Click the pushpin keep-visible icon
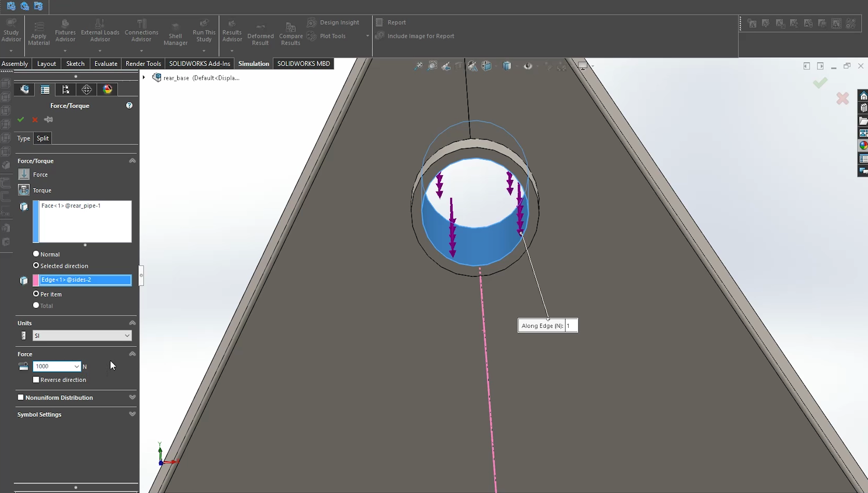This screenshot has height=493, width=868. (x=48, y=120)
